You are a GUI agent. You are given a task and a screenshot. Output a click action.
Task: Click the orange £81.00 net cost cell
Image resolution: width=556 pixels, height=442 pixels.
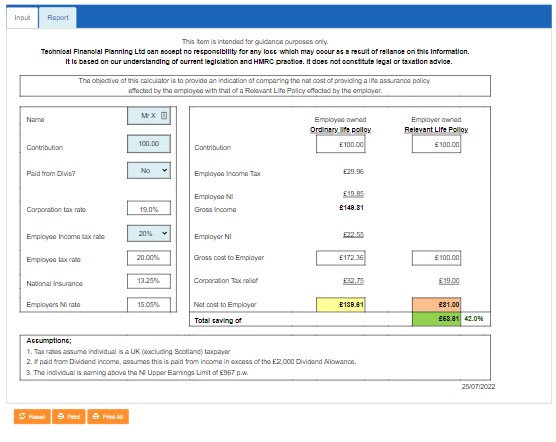click(437, 304)
